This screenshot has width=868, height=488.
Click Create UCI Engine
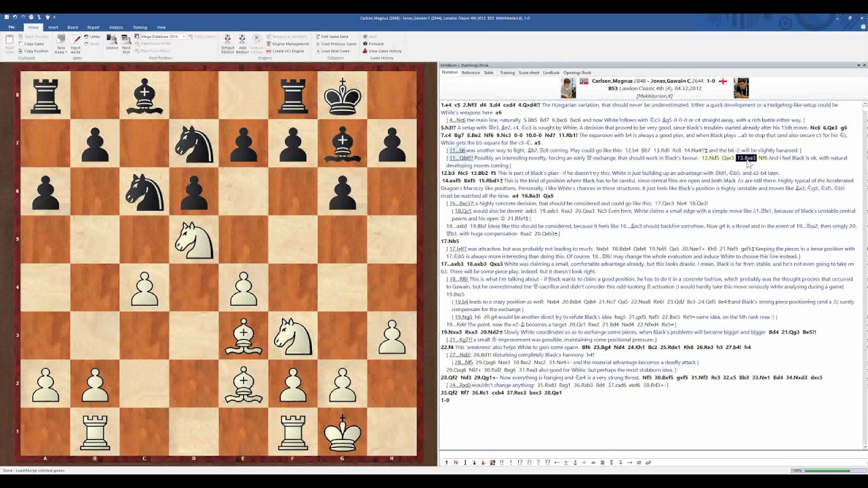(x=285, y=51)
